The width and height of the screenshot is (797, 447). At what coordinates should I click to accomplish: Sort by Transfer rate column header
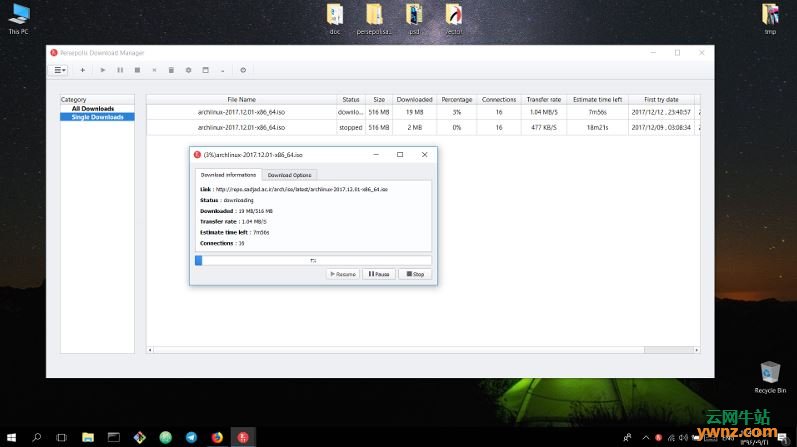click(544, 100)
